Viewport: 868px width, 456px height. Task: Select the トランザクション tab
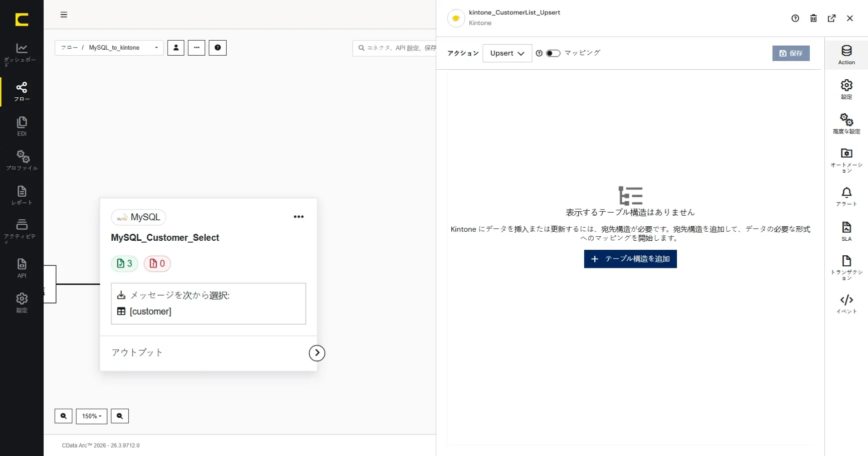point(846,268)
